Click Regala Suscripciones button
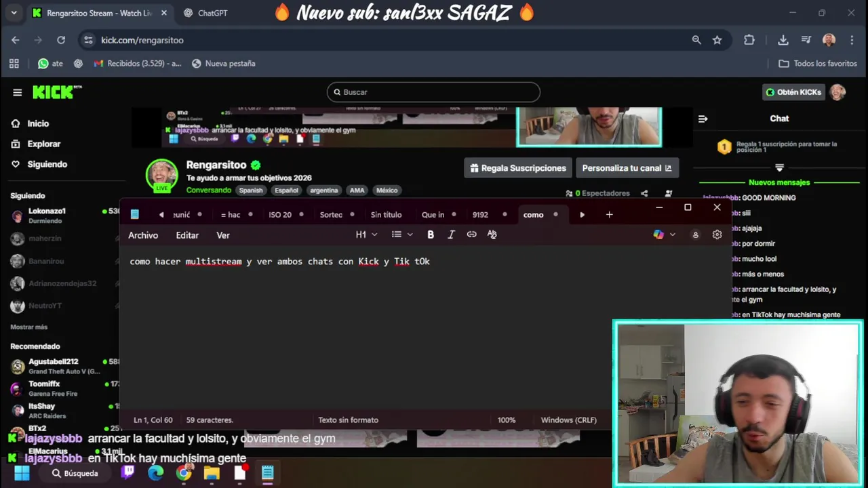 click(x=518, y=168)
